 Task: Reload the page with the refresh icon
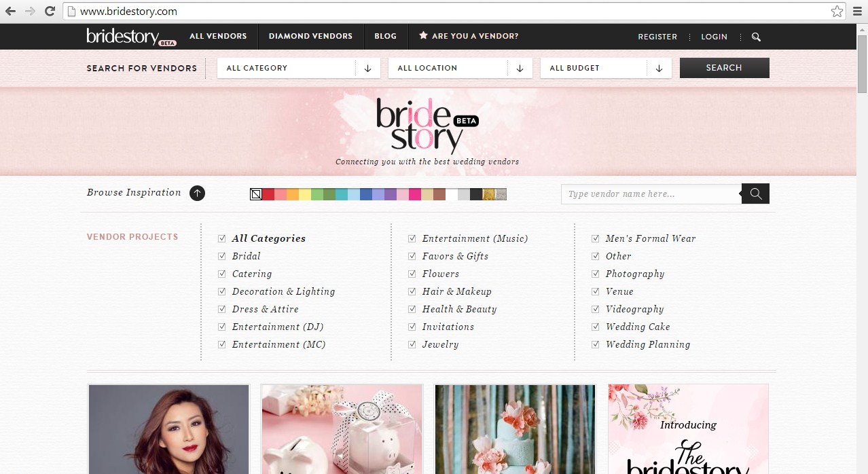(x=50, y=11)
